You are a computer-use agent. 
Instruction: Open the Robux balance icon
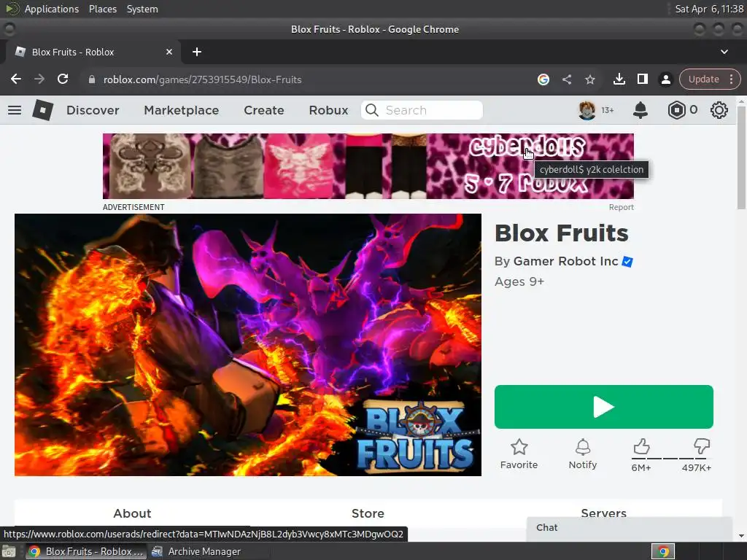coord(676,110)
